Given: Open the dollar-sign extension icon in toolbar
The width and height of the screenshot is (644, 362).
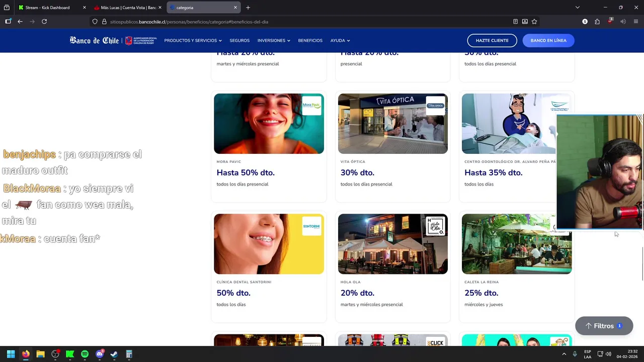Looking at the screenshot, I should [x=585, y=22].
